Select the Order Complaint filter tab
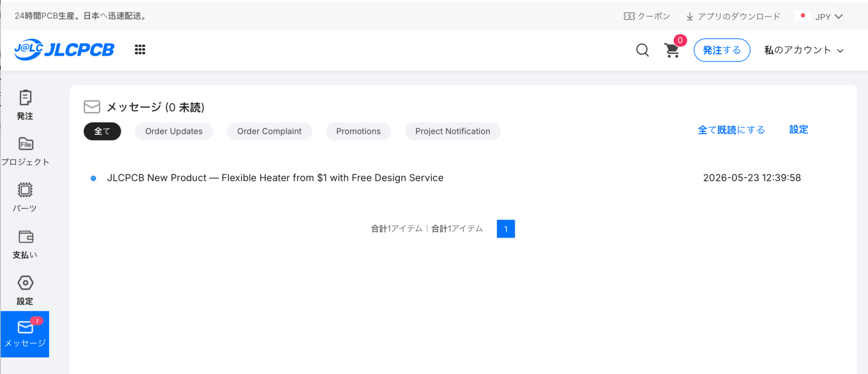 [269, 131]
